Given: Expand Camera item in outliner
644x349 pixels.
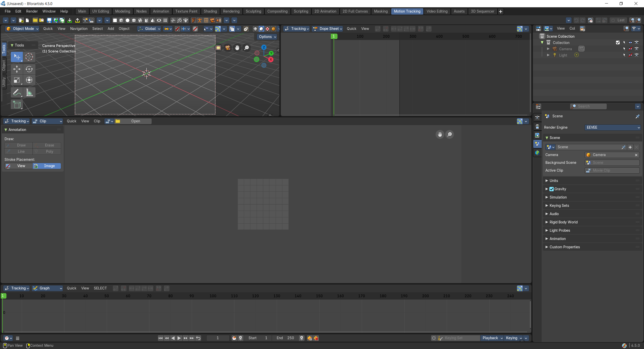Looking at the screenshot, I should (548, 49).
